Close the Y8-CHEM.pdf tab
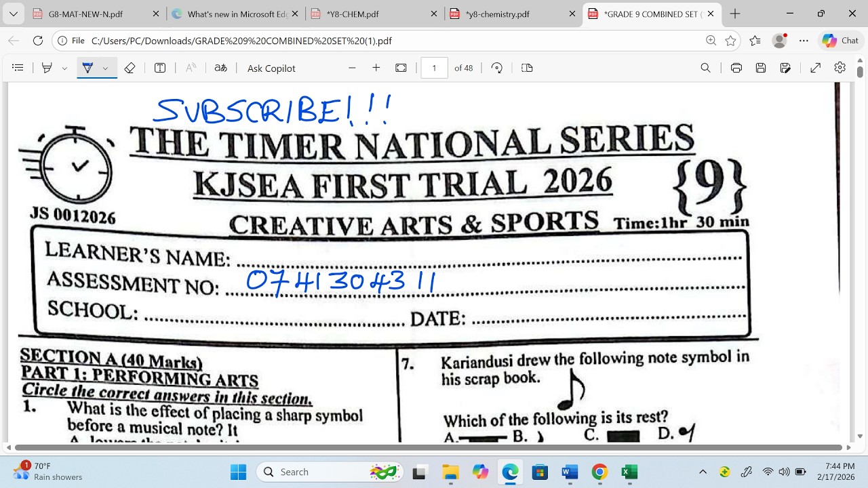The width and height of the screenshot is (868, 488). tap(433, 14)
